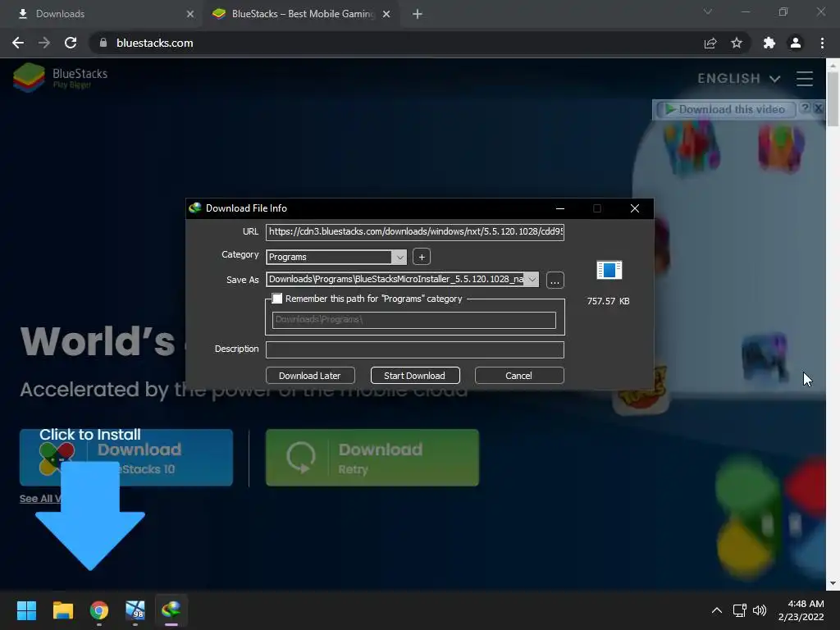This screenshot has width=840, height=630.
Task: Show hidden system tray icons
Action: click(717, 610)
